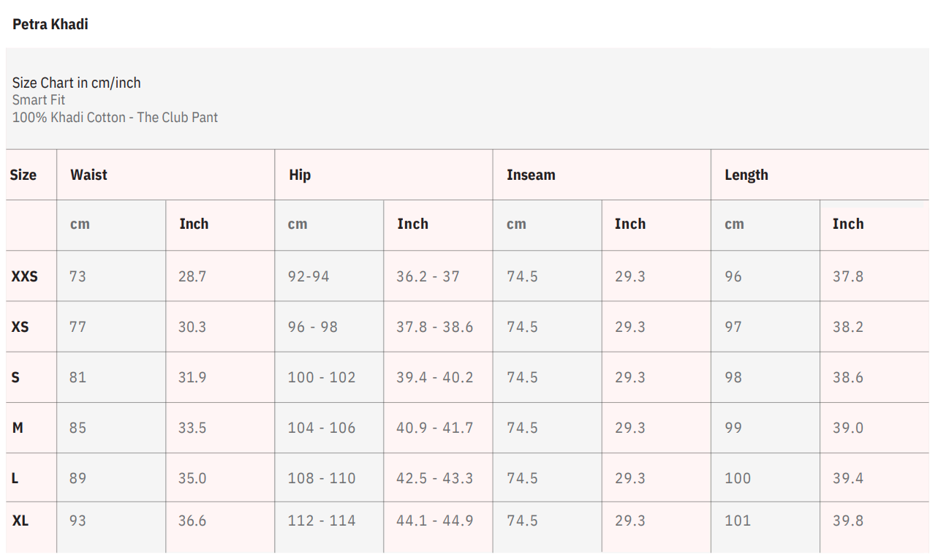Click the Smart Fit subtitle text
This screenshot has width=938, height=560.
coord(39,100)
